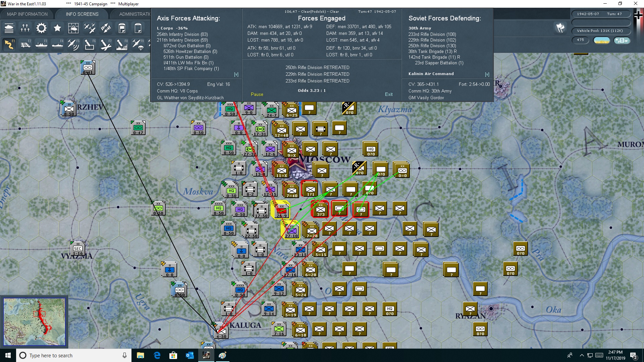Open the losses screen crosses icon

coord(25,28)
